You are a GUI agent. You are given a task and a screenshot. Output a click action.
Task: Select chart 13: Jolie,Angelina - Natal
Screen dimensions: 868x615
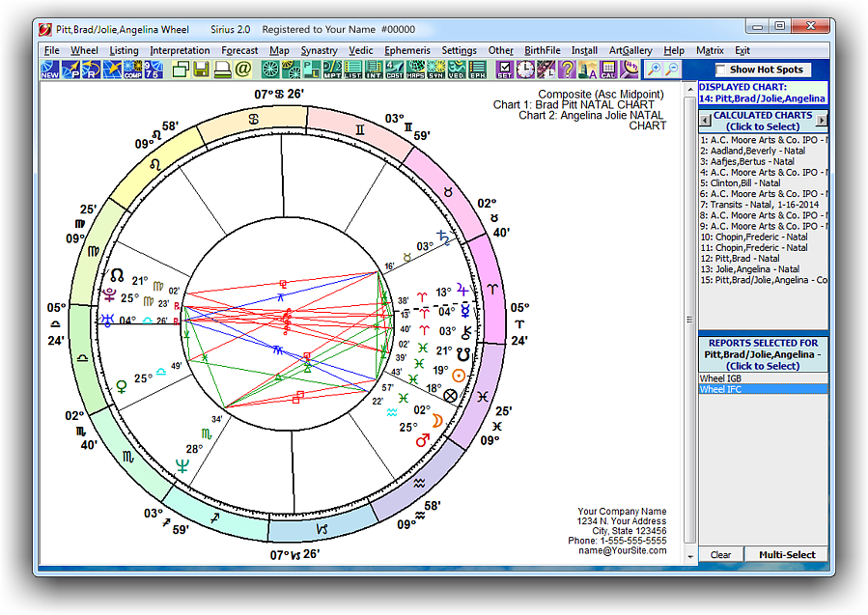click(x=764, y=269)
